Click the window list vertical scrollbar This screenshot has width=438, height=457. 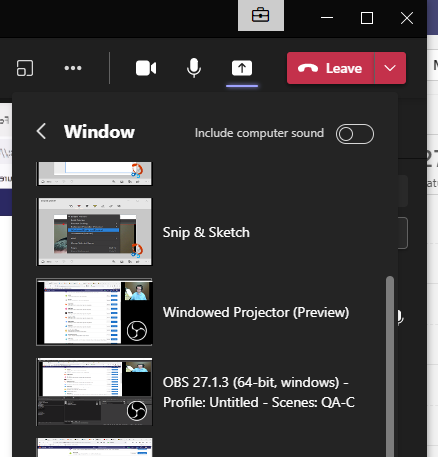[390, 366]
